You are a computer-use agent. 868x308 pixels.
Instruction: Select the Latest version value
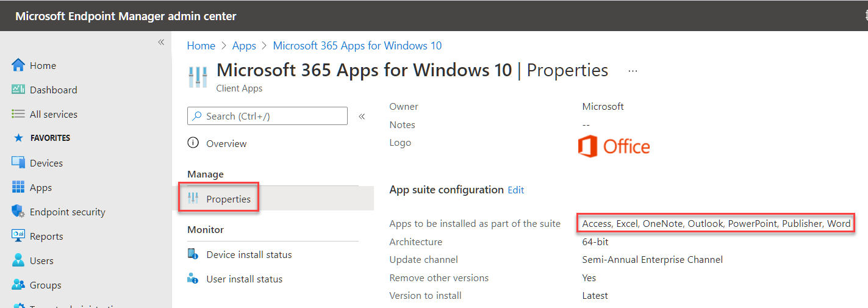(595, 295)
